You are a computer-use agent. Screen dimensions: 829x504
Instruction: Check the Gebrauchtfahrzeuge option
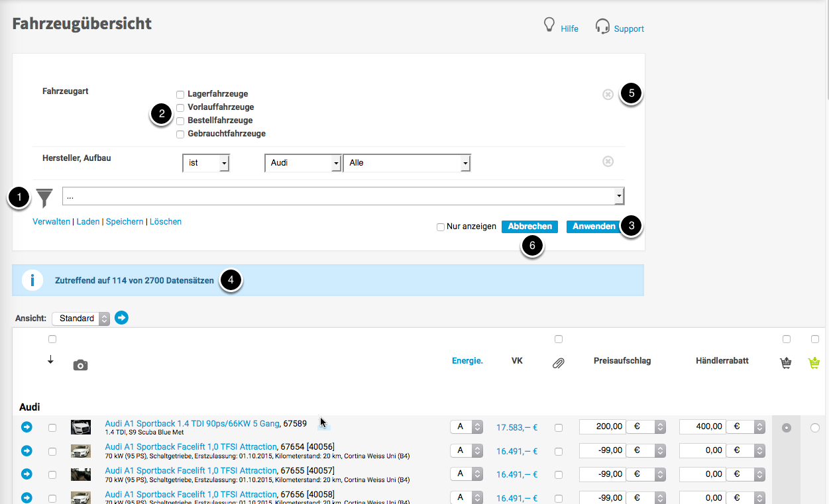pos(180,134)
